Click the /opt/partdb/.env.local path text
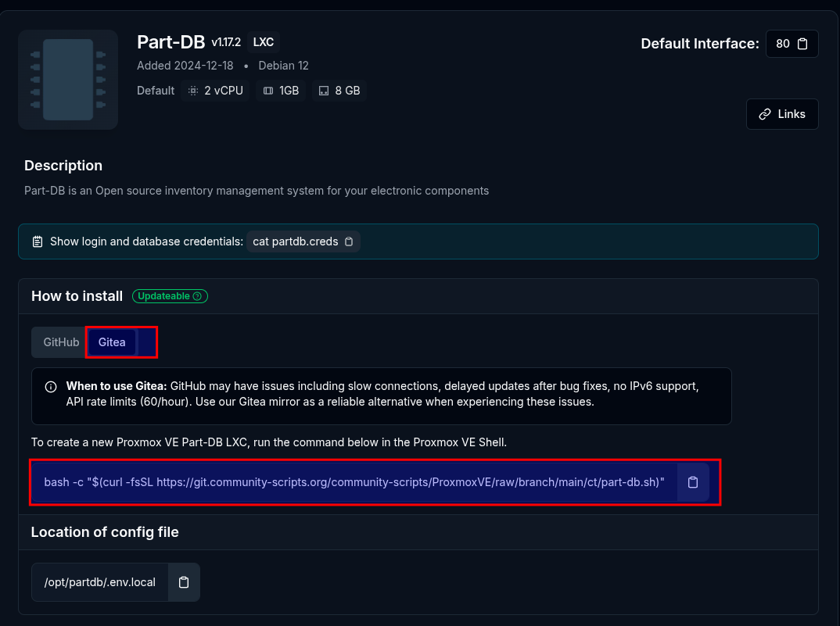840x626 pixels. pyautogui.click(x=100, y=582)
